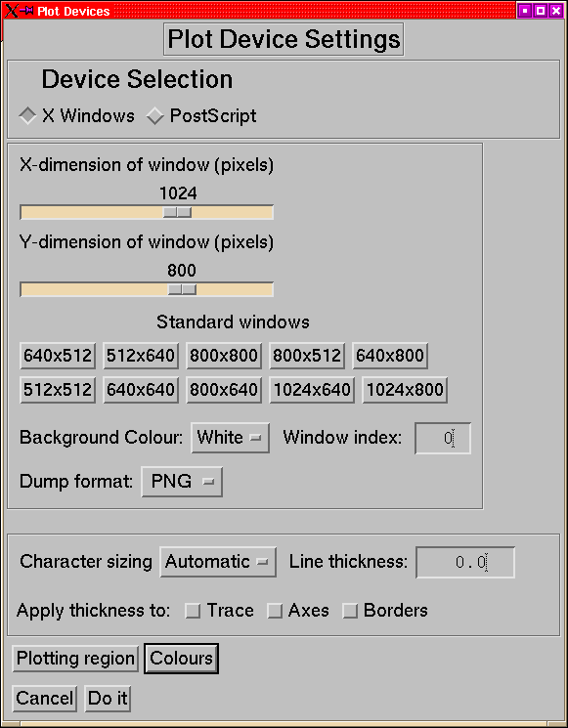Click the Plot Device Settings heading
568x728 pixels.
284,39
